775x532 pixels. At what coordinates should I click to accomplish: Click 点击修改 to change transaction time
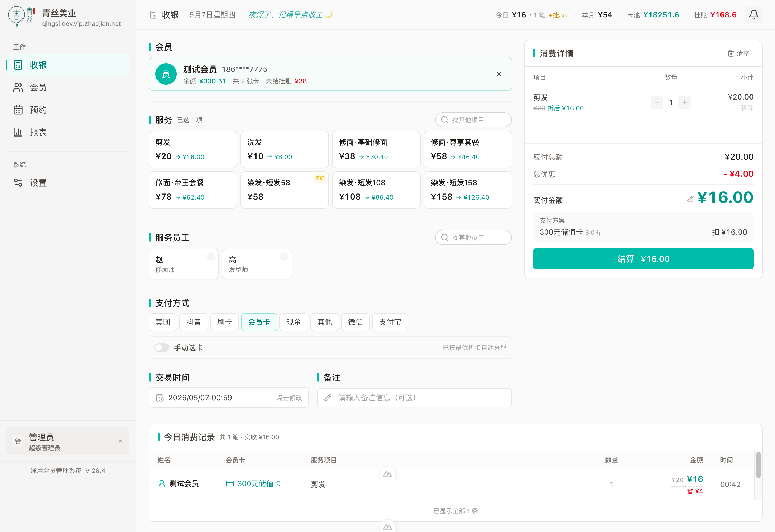[x=289, y=398]
